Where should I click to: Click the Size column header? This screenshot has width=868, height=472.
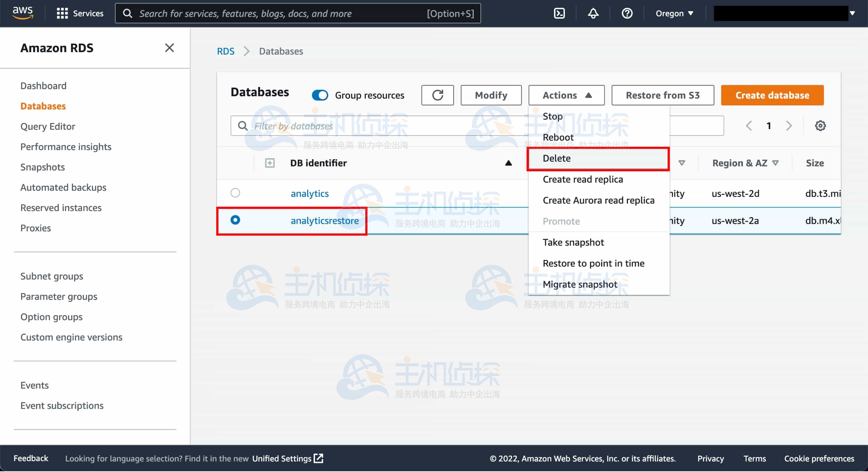[x=815, y=163]
